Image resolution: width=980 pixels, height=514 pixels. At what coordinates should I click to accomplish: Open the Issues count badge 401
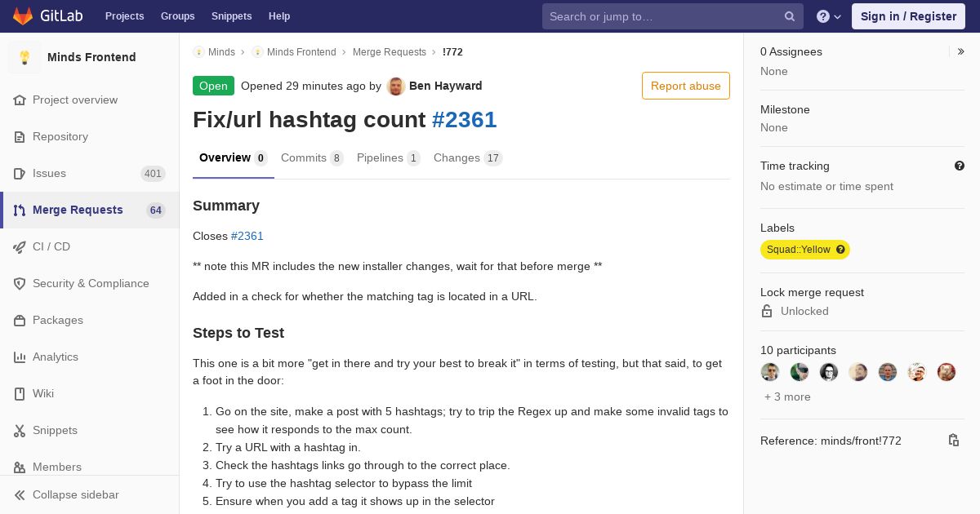tap(153, 173)
